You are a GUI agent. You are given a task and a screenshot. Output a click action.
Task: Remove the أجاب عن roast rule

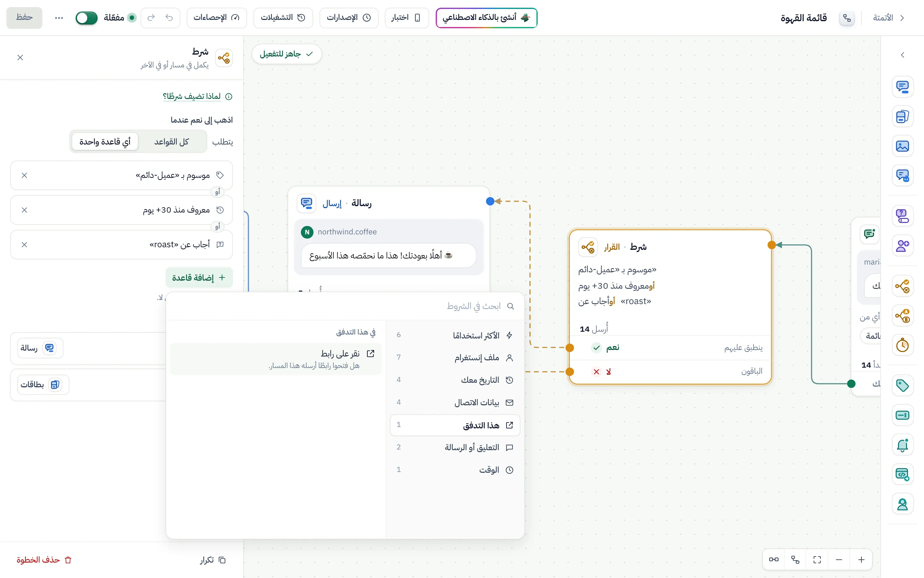[24, 245]
